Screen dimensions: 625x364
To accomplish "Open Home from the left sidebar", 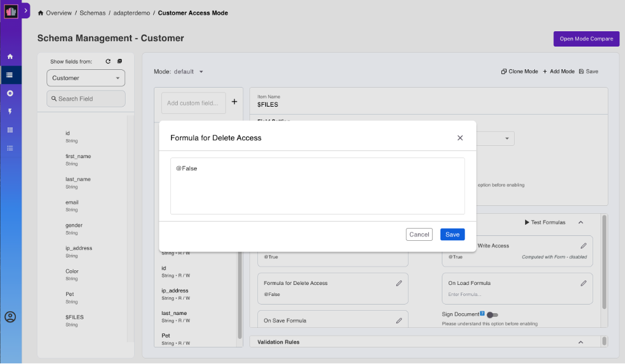I will pos(10,56).
